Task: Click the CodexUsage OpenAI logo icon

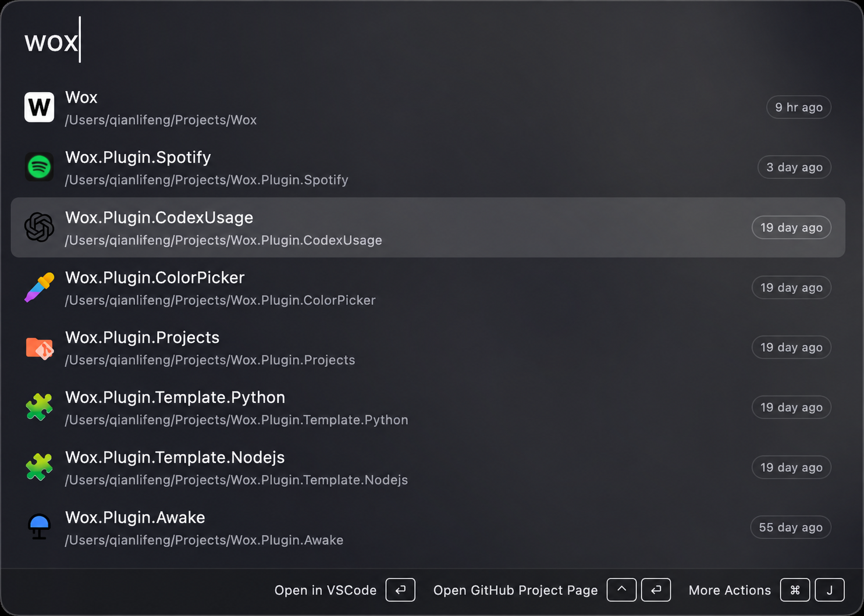Action: [39, 227]
